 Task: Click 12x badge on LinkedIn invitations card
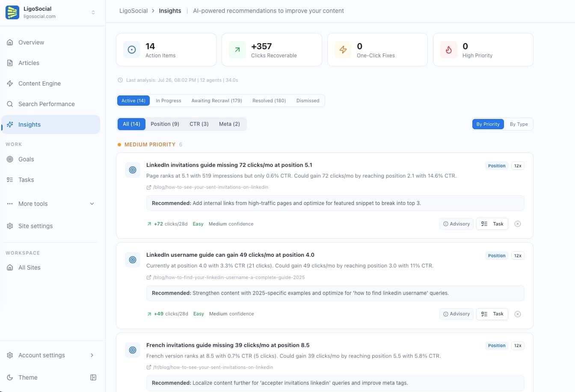click(x=518, y=166)
